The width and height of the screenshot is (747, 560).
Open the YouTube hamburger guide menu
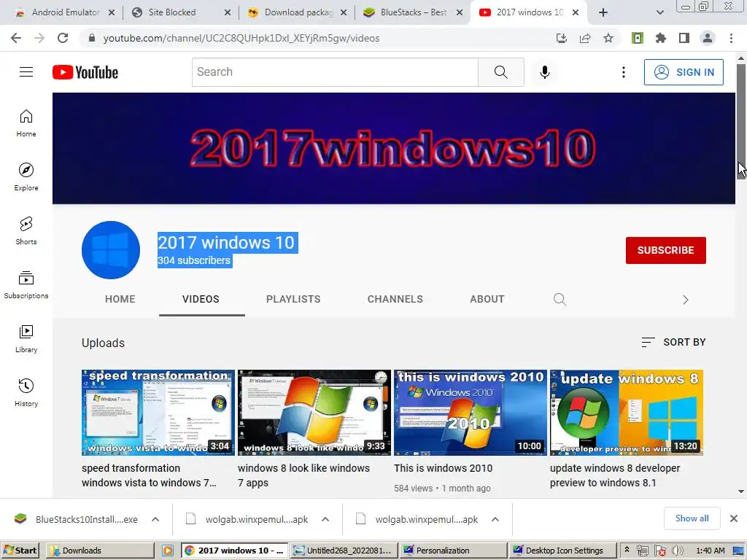point(26,72)
